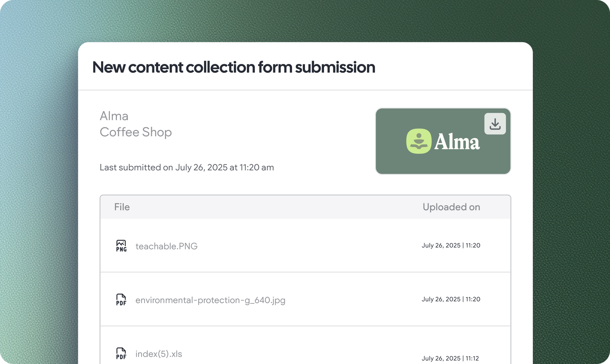The image size is (610, 364).
Task: Click the Coffee Shop business type text
Action: click(136, 132)
